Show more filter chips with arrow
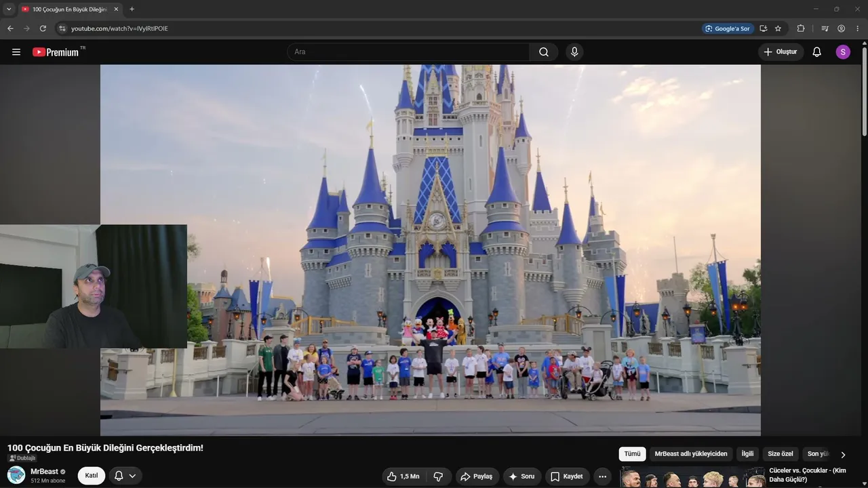 (x=843, y=455)
